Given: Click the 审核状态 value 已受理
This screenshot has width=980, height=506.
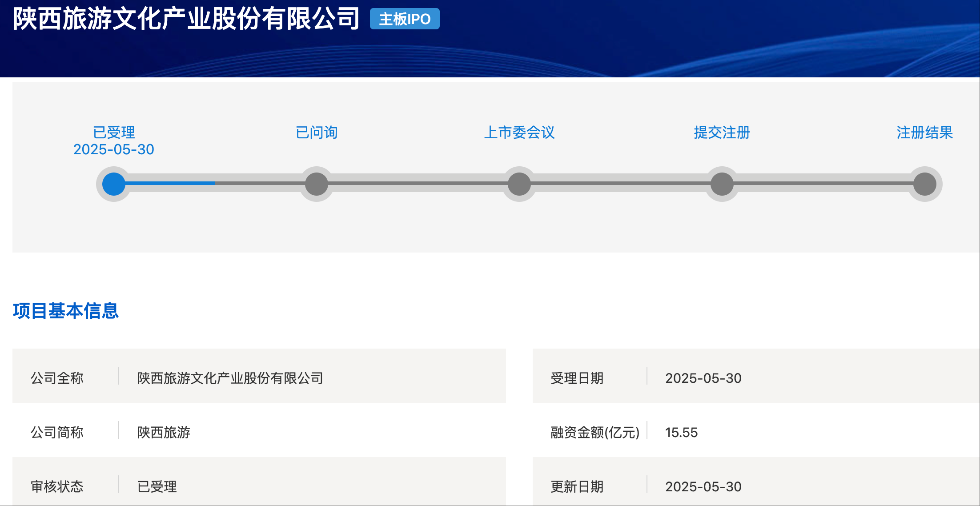Looking at the screenshot, I should (157, 486).
